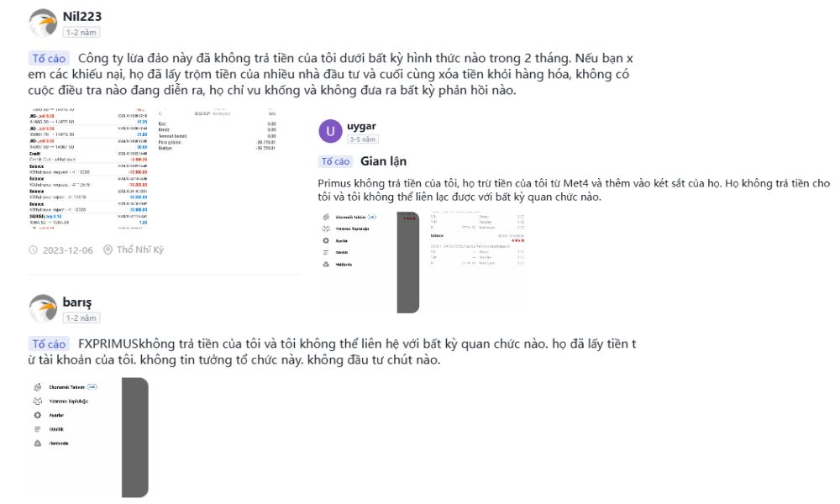
Task: Open the Nil223 username link
Action: pos(82,17)
